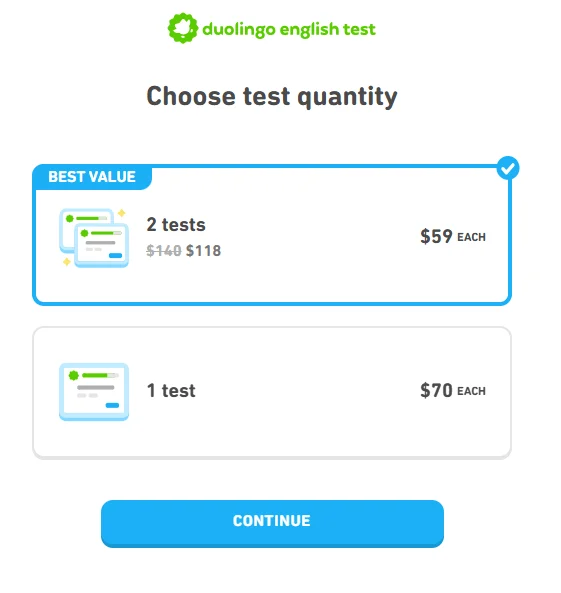Open the duolingo english test logo text
Screen dimensions: 561x593
pyautogui.click(x=289, y=29)
